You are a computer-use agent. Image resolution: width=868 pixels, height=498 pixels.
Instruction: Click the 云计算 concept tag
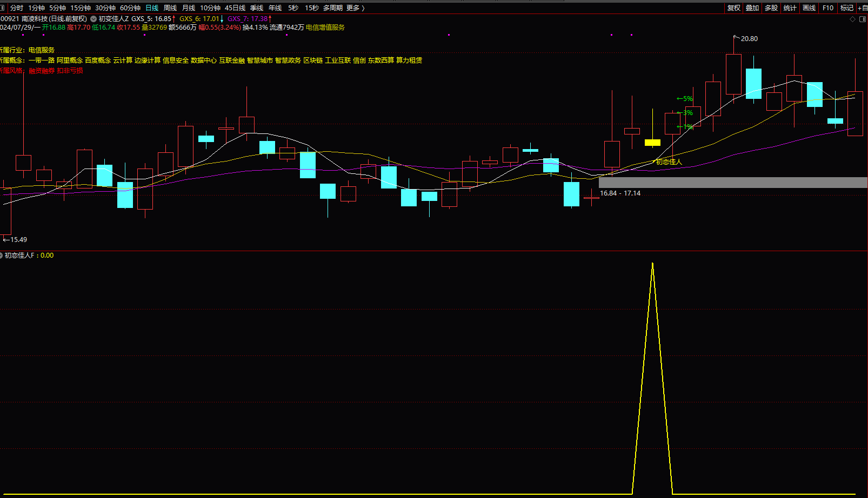coord(123,60)
